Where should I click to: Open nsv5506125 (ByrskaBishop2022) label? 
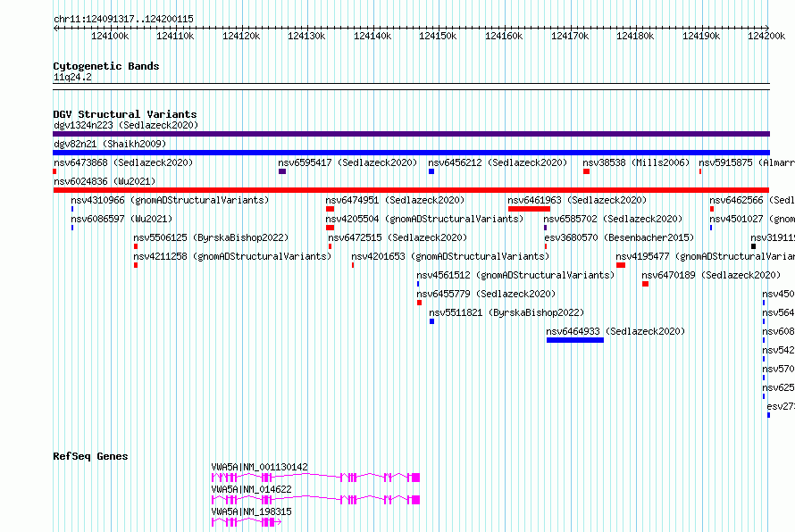[211, 237]
